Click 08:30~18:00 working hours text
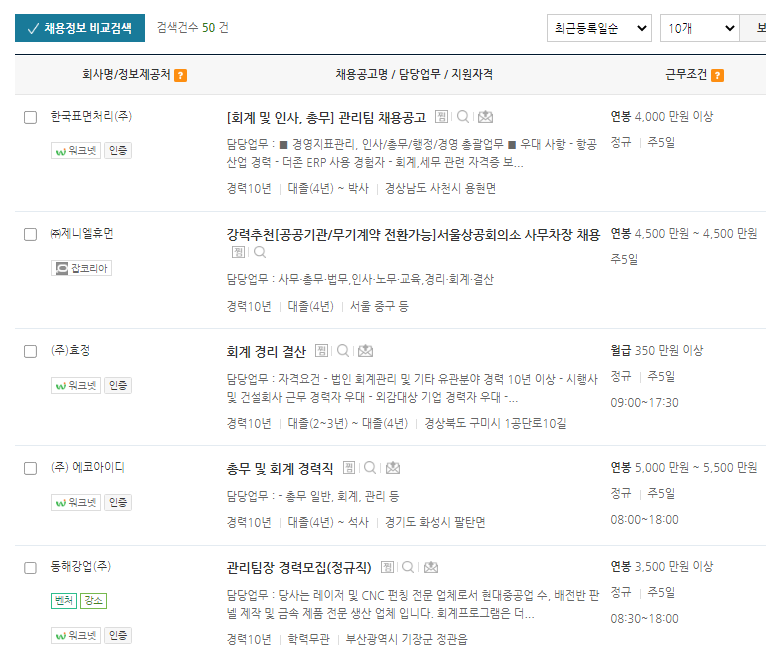The image size is (766, 645). (644, 619)
